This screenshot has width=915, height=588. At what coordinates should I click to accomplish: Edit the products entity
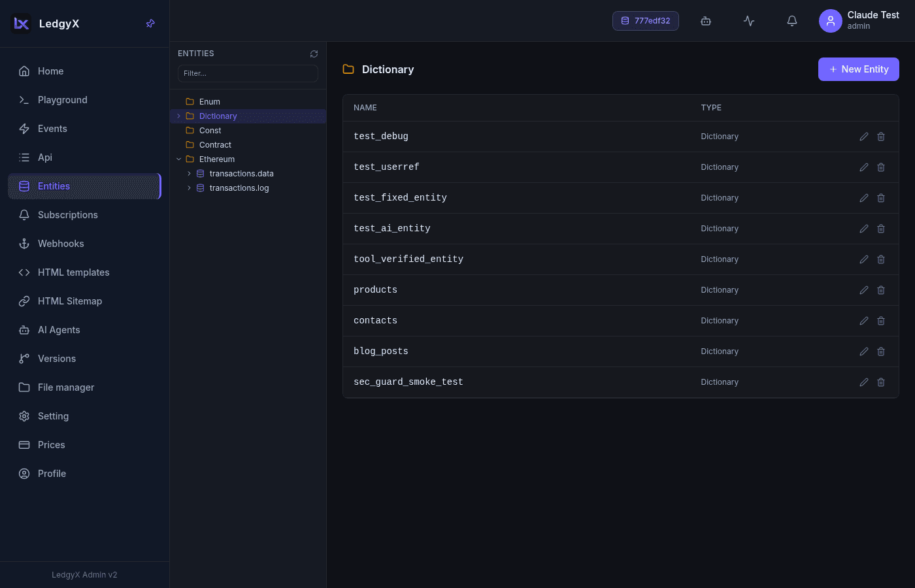[864, 290]
